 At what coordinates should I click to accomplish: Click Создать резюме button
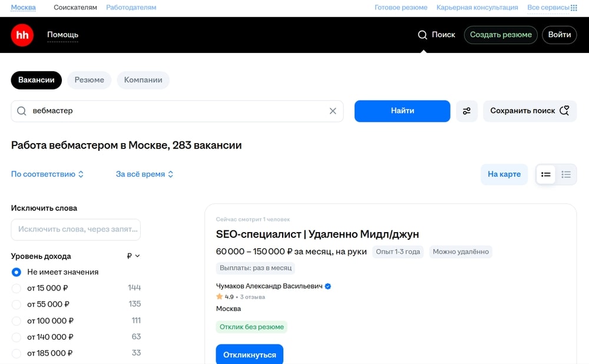click(x=501, y=35)
